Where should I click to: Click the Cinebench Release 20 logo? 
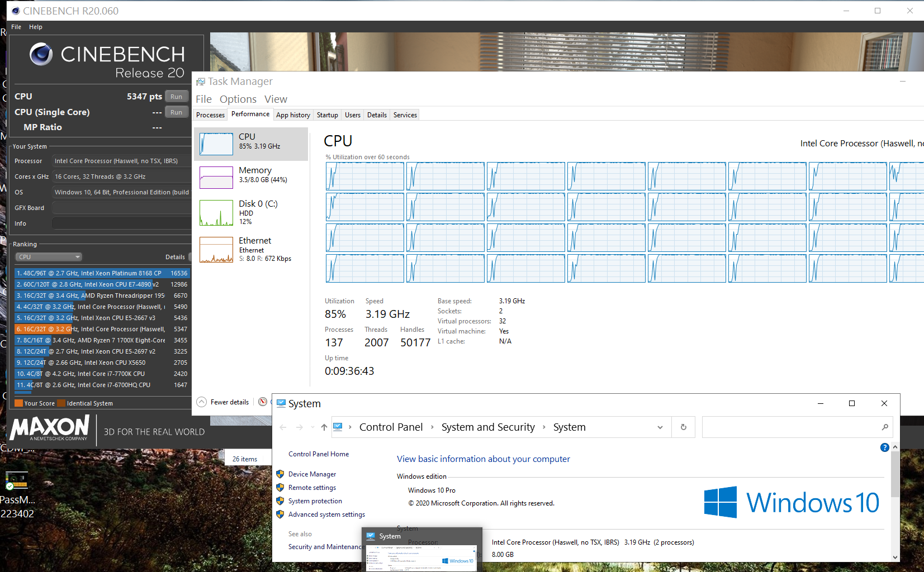tap(42, 54)
